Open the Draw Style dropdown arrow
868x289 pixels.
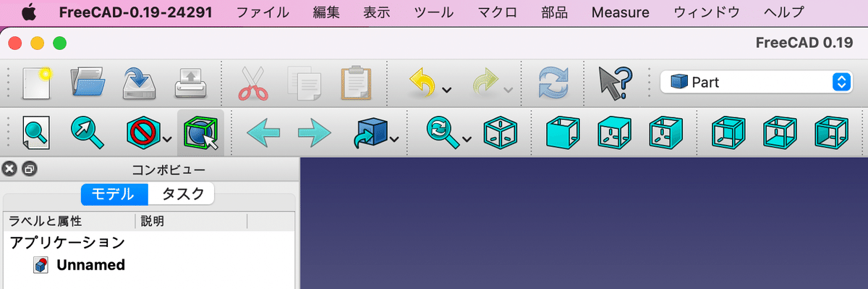coord(167,140)
